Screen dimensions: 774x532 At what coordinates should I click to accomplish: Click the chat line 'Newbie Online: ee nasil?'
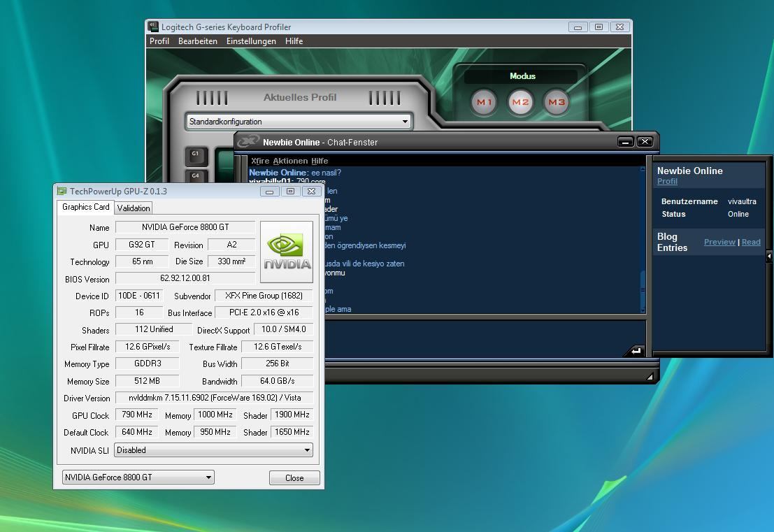tap(294, 173)
